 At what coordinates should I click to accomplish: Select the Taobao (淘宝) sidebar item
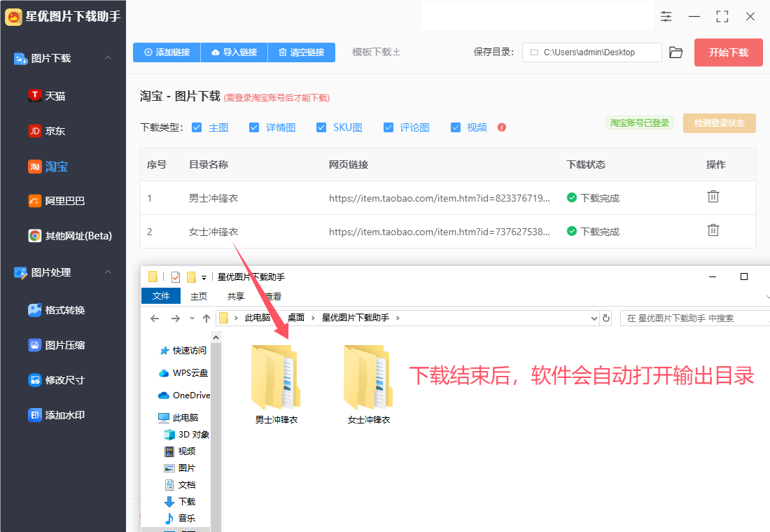[48, 167]
